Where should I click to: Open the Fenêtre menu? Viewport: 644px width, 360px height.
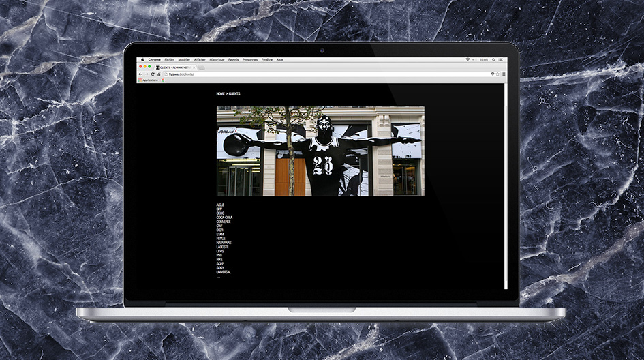pos(267,59)
